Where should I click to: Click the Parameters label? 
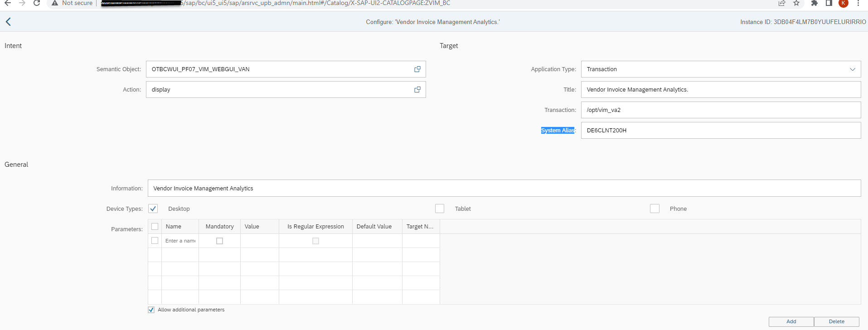[127, 229]
